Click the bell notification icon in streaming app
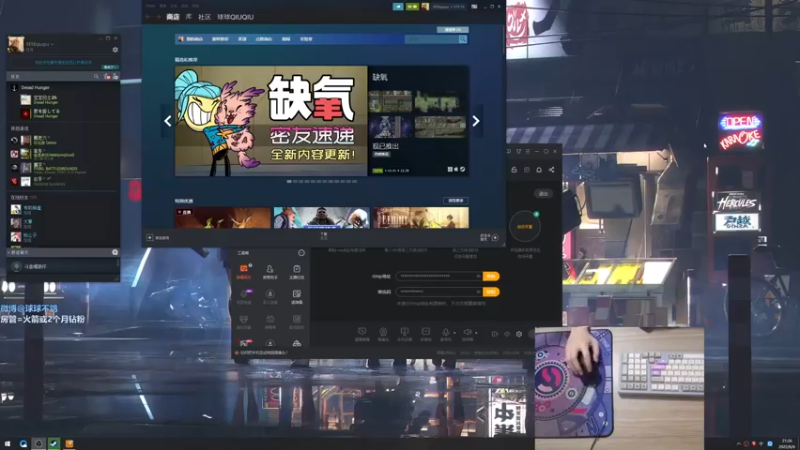This screenshot has height=450, width=800. [x=539, y=170]
